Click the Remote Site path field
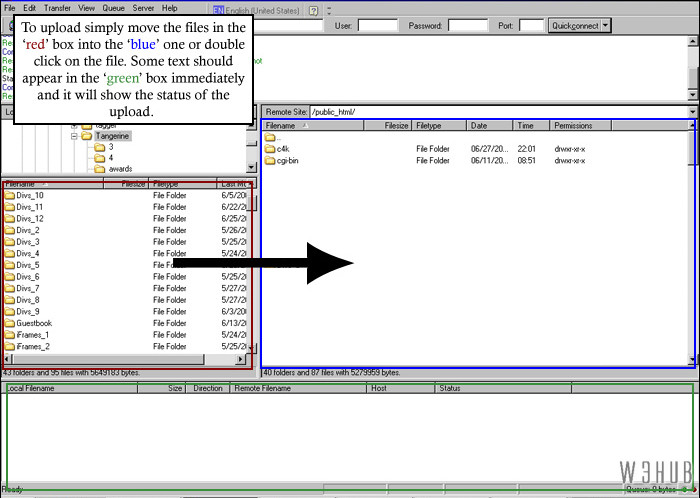 (x=499, y=112)
